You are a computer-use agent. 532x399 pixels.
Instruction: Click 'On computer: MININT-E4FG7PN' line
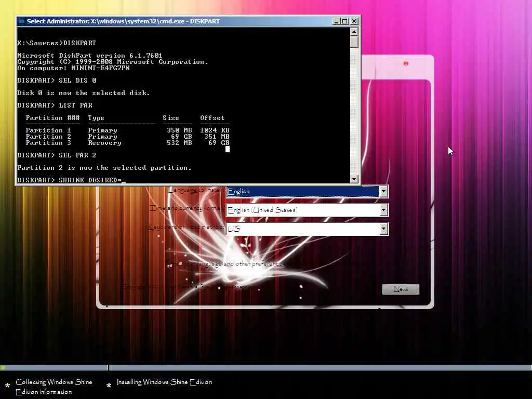pos(74,68)
